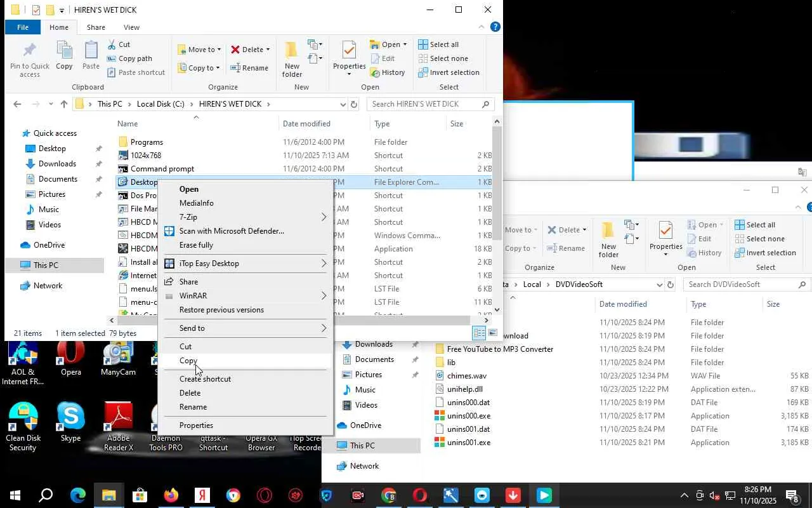The height and width of the screenshot is (508, 812).
Task: Click the scissors Cut button in the ribbon
Action: point(119,44)
